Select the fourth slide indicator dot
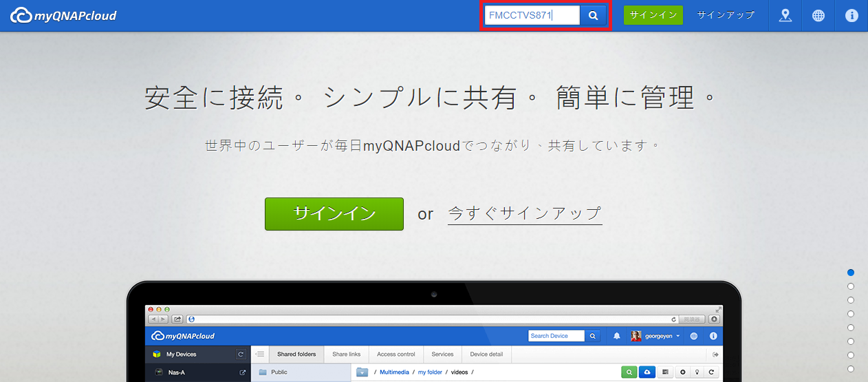868x382 pixels. [x=851, y=314]
